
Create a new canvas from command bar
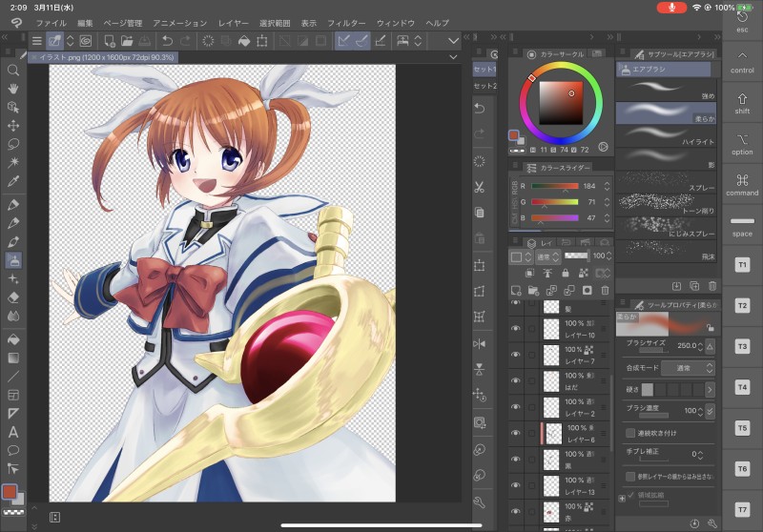(110, 41)
